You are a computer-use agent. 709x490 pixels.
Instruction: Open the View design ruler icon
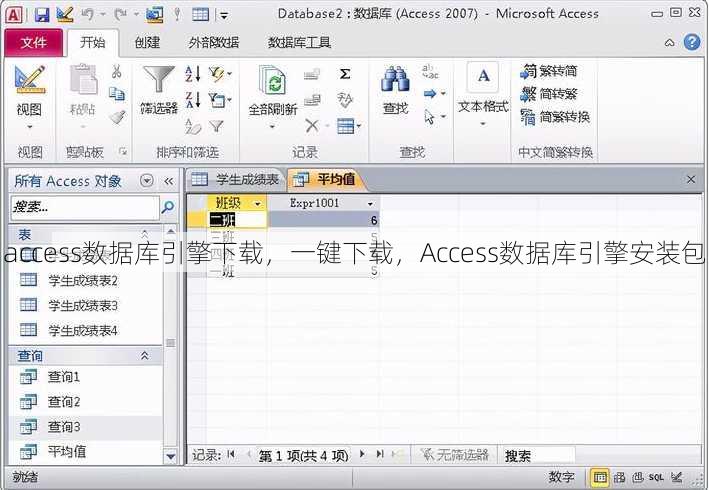(x=30, y=80)
